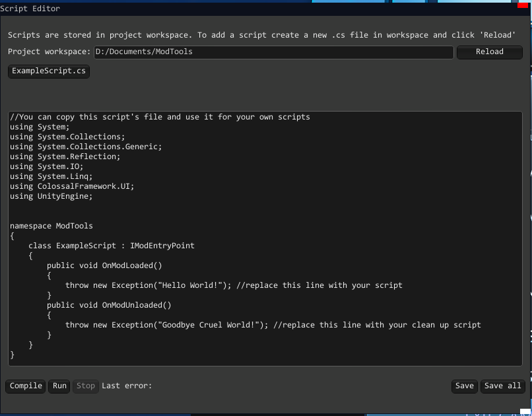Place cursor on 'using ColossalFramework.UI;' line
532x416 pixels.
[72, 186]
